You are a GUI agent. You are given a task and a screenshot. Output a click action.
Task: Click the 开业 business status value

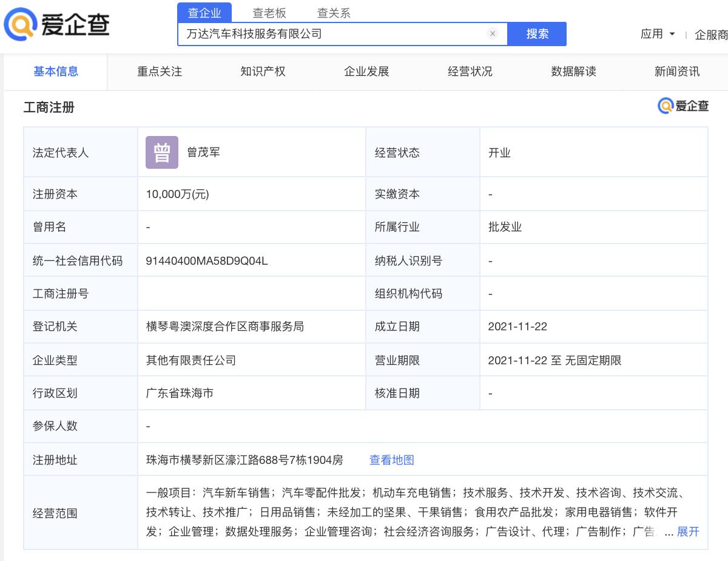pos(499,153)
